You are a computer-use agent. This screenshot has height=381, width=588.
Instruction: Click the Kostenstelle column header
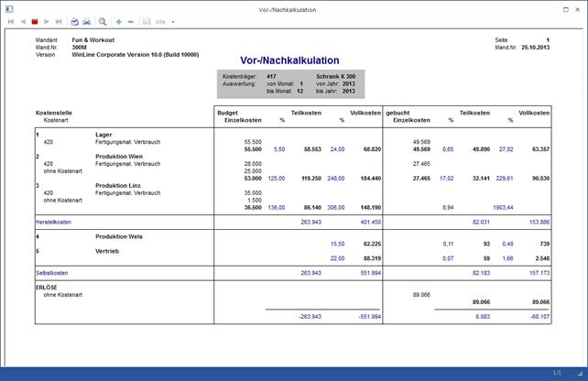tap(54, 113)
